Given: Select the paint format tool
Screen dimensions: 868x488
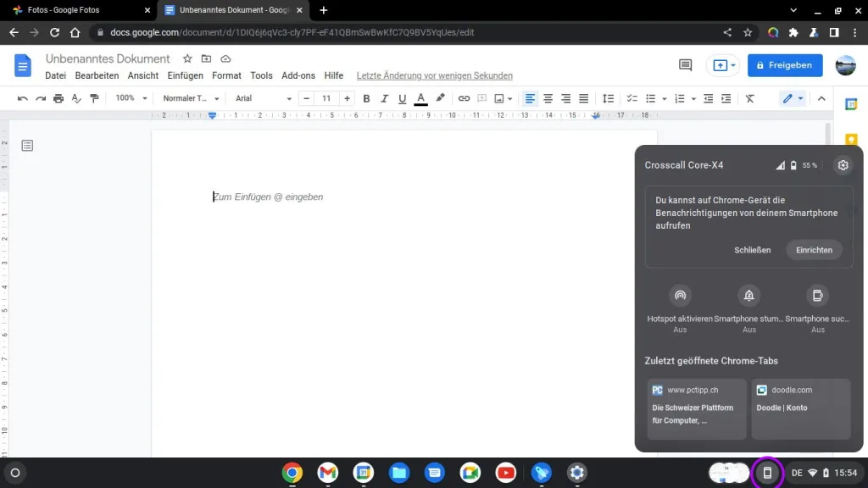Looking at the screenshot, I should click(96, 98).
